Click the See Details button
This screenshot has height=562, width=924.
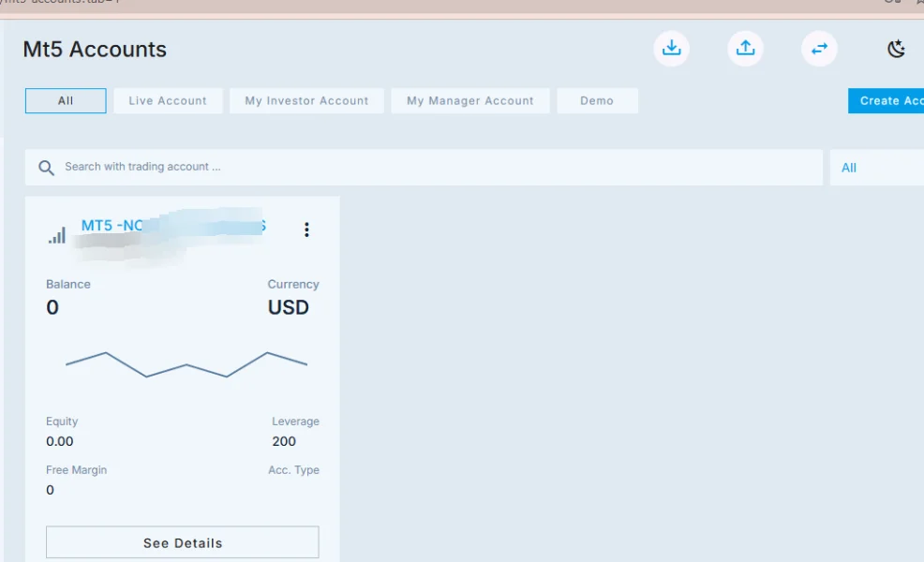click(x=183, y=542)
